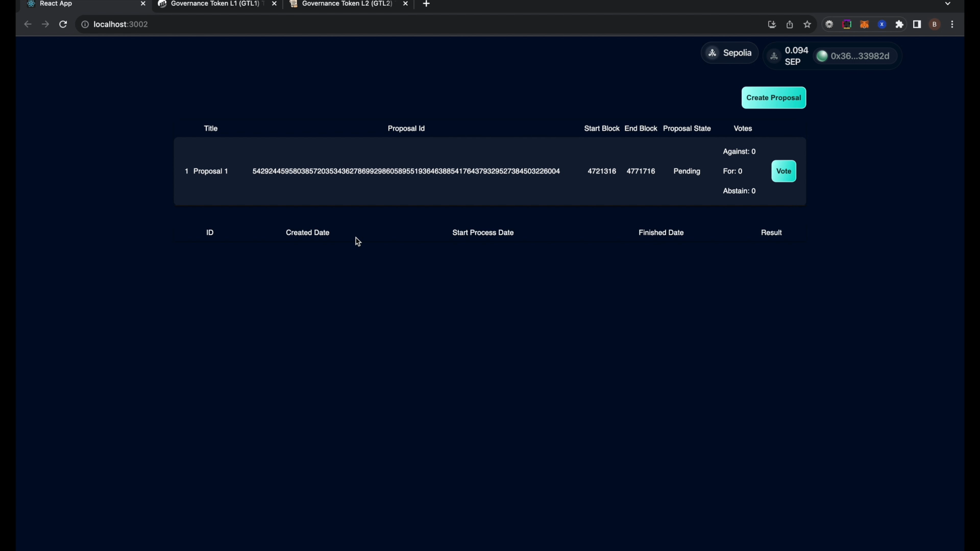Viewport: 980px width, 551px height.
Task: Click the Abstain: 0 vote count
Action: point(739,191)
